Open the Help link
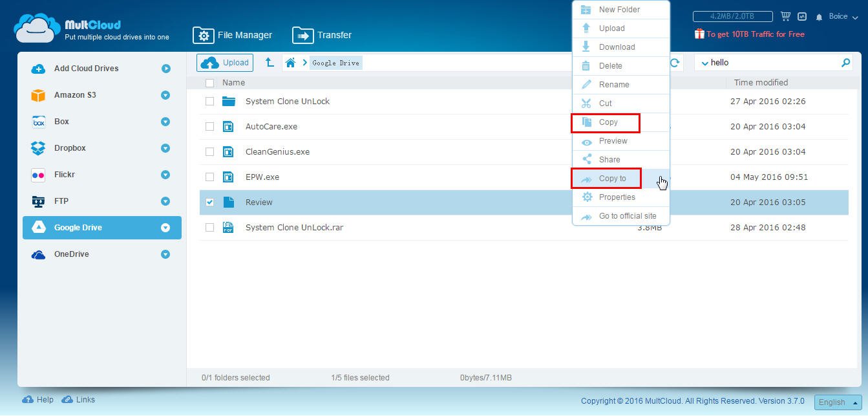The width and height of the screenshot is (868, 416). click(x=38, y=400)
